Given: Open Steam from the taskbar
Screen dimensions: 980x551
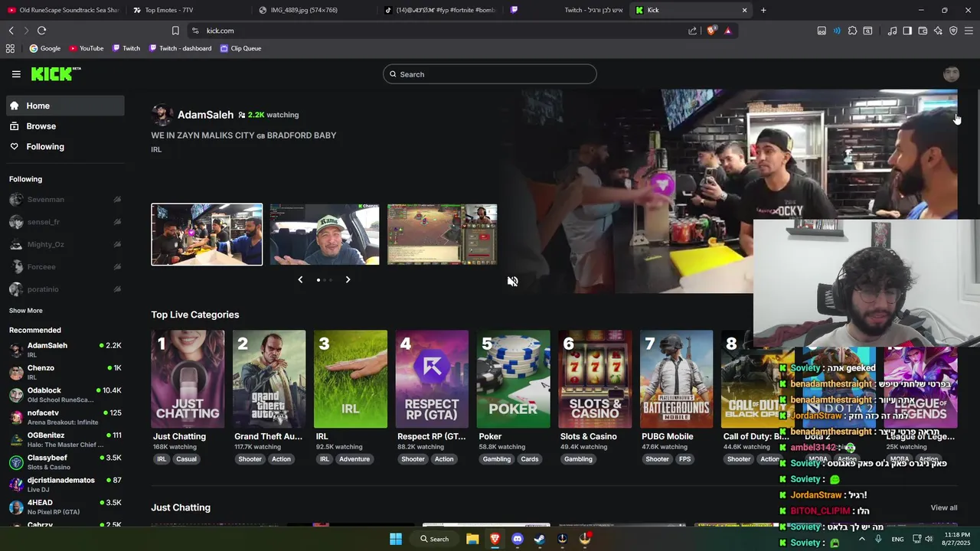Looking at the screenshot, I should [540, 539].
